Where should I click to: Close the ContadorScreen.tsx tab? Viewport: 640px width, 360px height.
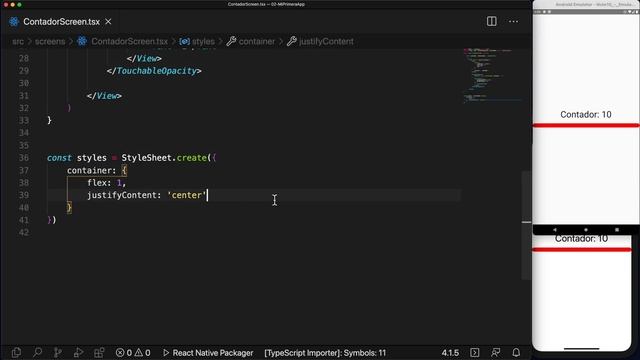tap(108, 22)
